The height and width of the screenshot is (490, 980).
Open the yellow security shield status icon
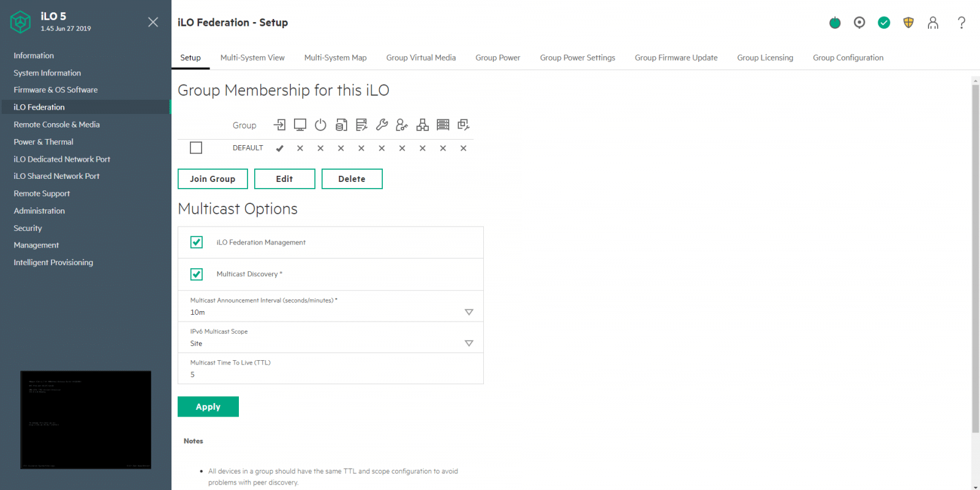tap(908, 23)
